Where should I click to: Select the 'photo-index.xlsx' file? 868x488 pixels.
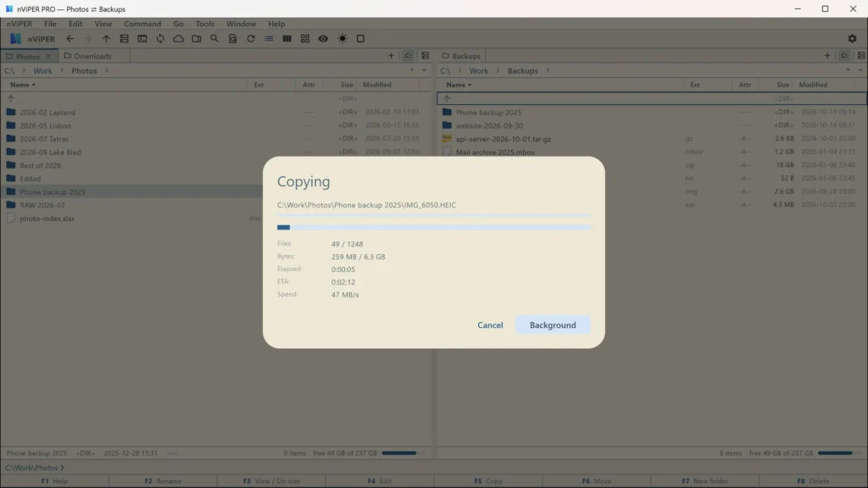47,219
